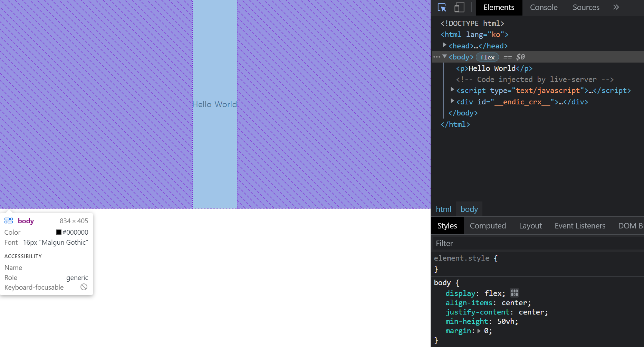This screenshot has height=347, width=644.
Task: Click the Hello World text on the page
Action: (215, 104)
